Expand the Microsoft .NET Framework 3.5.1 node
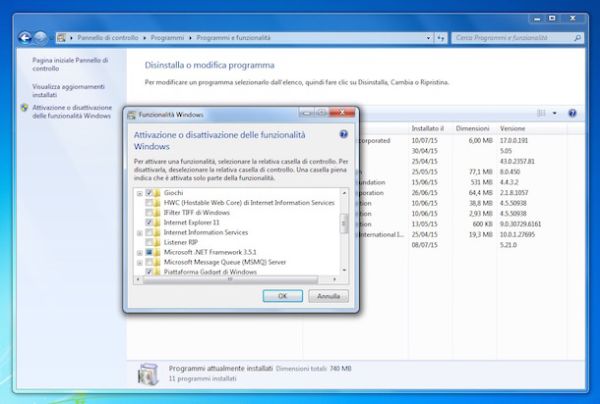The image size is (600, 404). [x=139, y=252]
